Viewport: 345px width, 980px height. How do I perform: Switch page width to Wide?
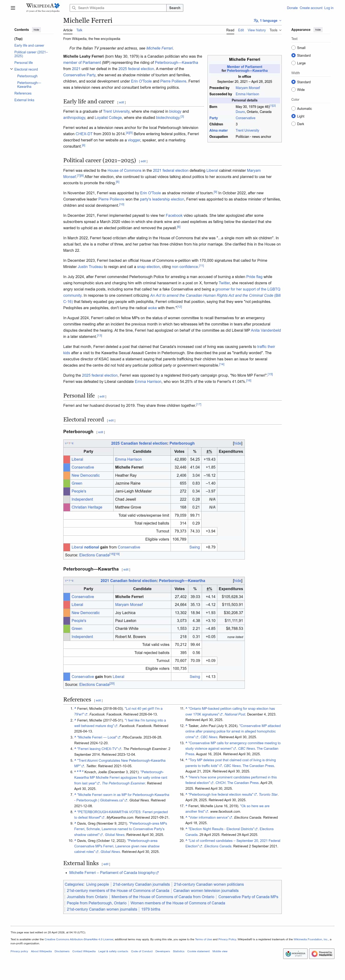(293, 90)
